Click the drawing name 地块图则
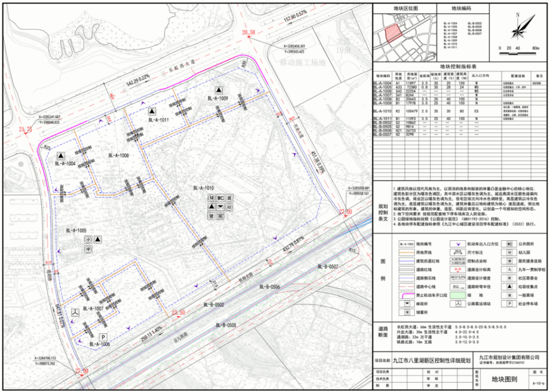The width and height of the screenshot is (550, 392). point(504,379)
